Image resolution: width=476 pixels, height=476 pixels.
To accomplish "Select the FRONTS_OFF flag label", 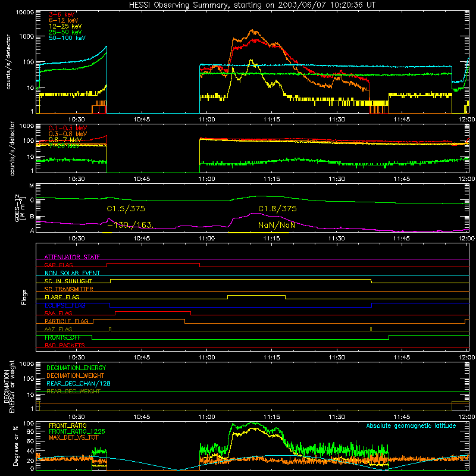I will coord(62,337).
